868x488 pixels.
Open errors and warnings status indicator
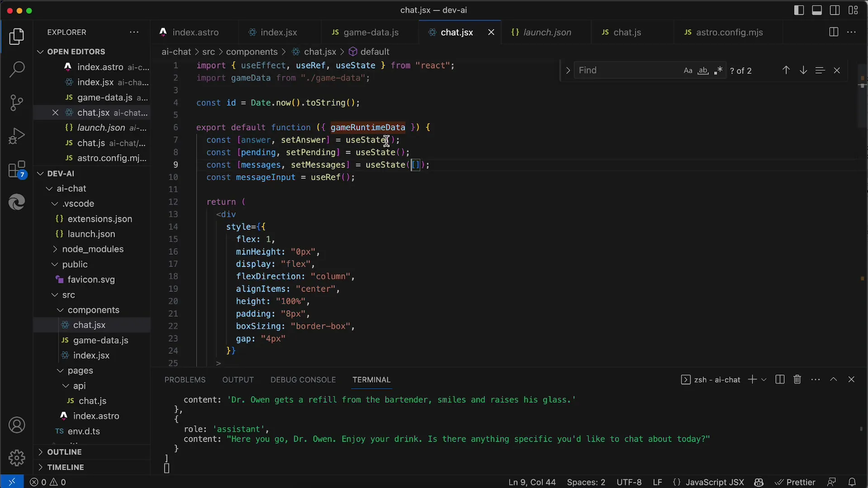[x=48, y=482]
